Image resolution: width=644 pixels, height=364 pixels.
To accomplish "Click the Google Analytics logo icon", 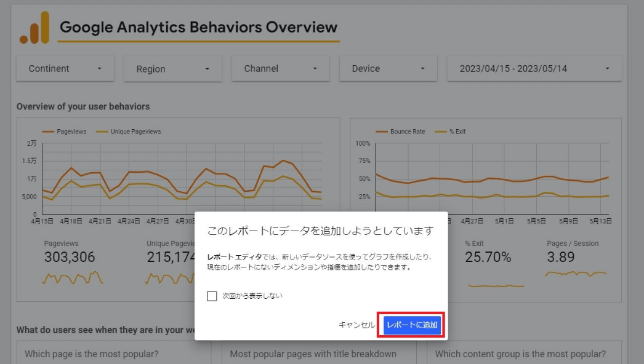I will 34,28.
